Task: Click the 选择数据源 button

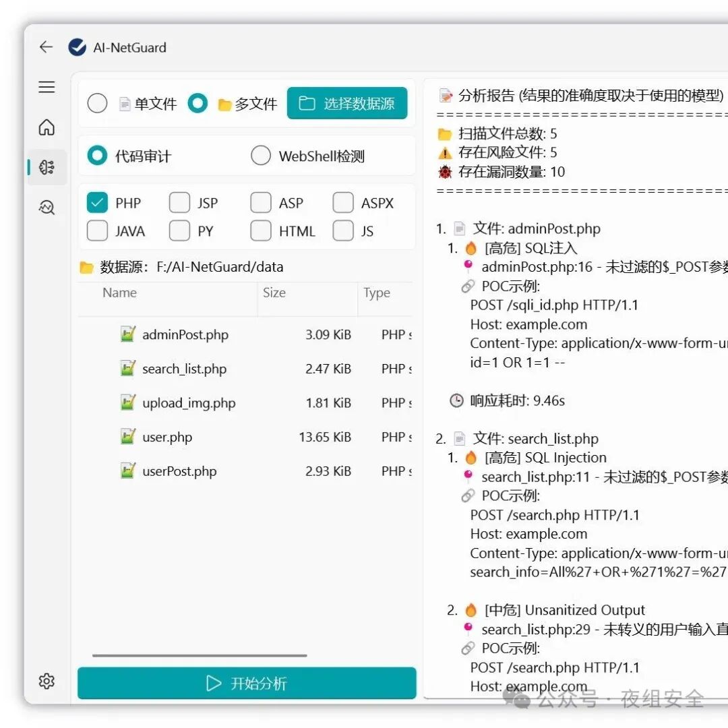Action: (347, 103)
